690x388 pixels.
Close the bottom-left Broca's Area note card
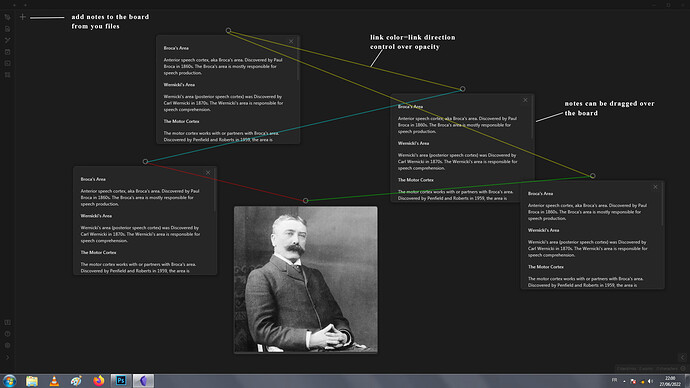tap(208, 172)
